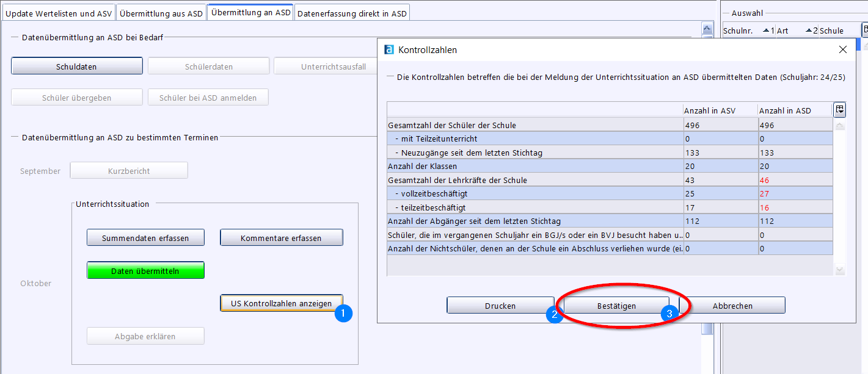This screenshot has height=374, width=868.
Task: Select row teilzeitbeschäftigt
Action: (x=610, y=207)
